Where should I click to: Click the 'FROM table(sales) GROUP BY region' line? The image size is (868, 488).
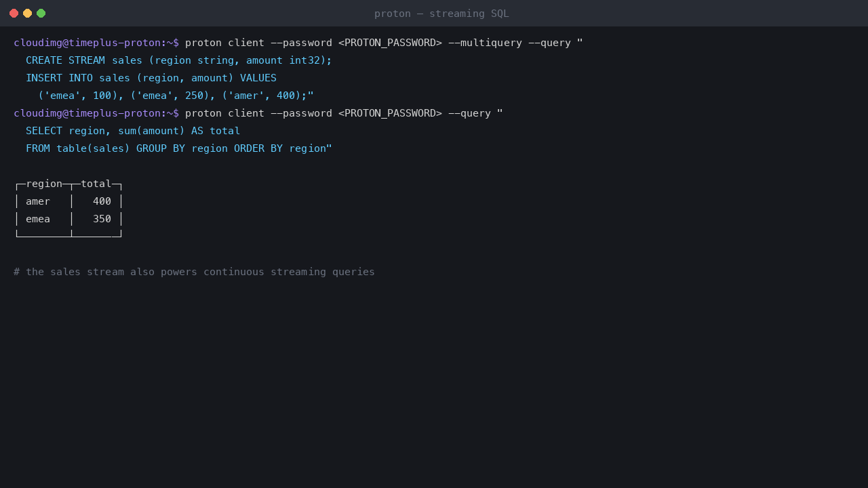(179, 148)
